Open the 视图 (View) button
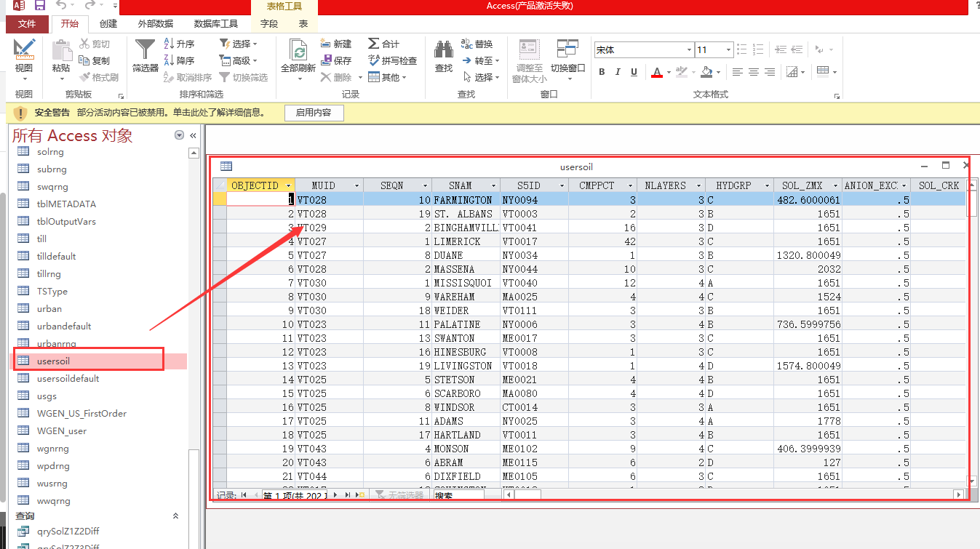 (24, 61)
